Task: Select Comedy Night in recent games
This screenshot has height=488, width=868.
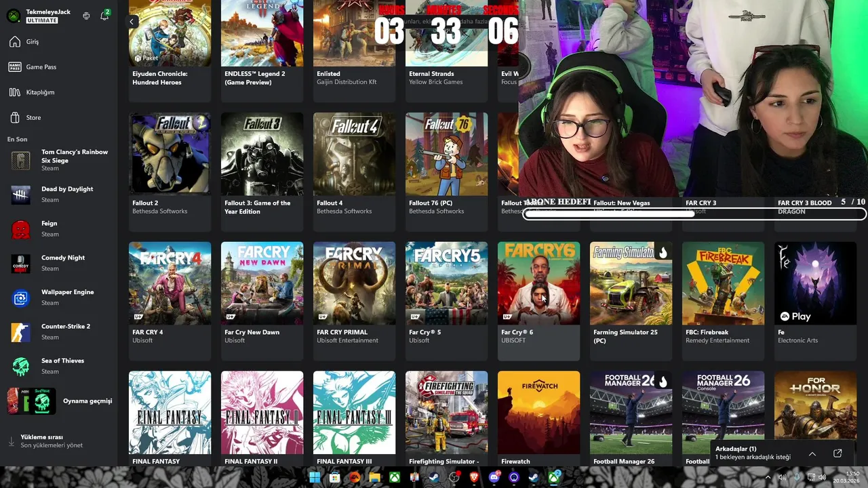Action: tap(60, 263)
